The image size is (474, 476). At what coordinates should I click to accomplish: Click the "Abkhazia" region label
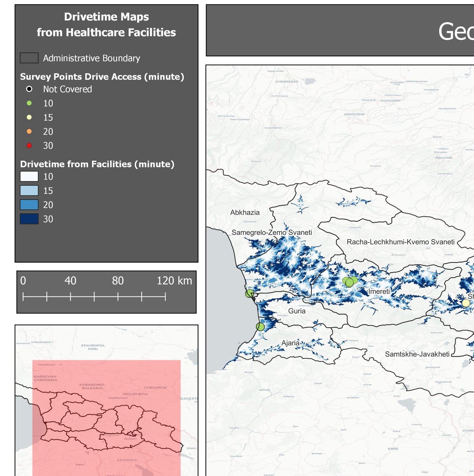click(x=245, y=213)
